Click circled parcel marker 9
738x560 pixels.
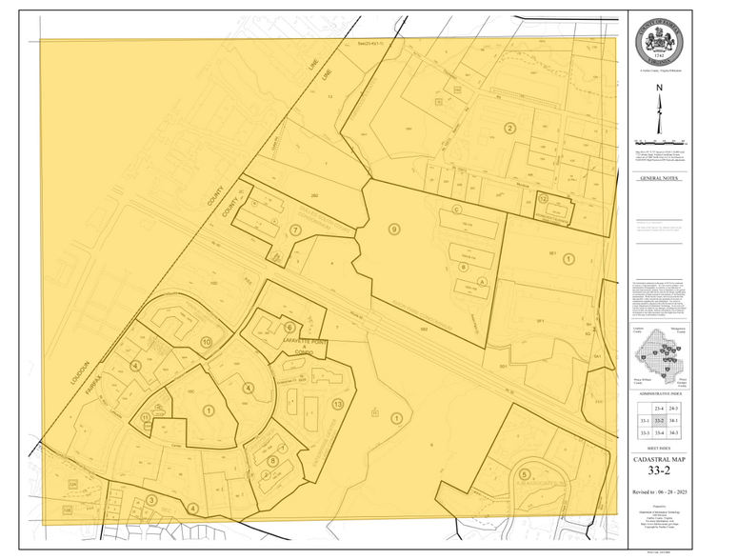click(x=393, y=230)
